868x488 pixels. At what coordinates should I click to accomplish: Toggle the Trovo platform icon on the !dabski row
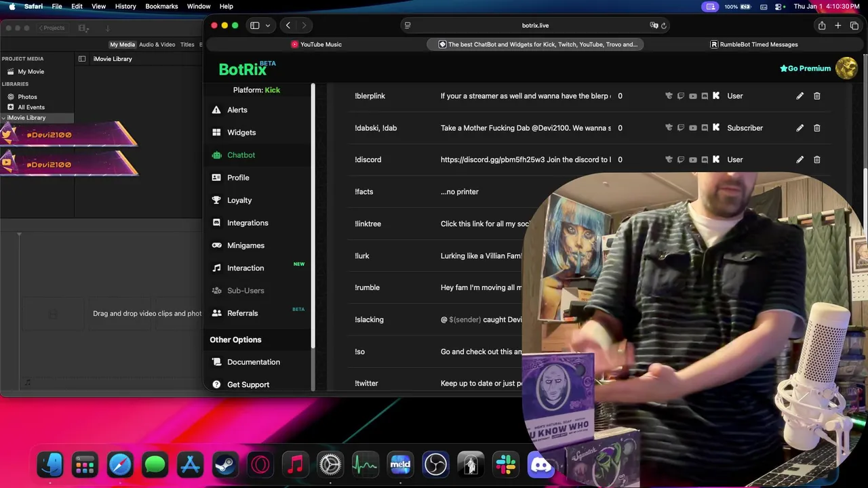(x=669, y=128)
